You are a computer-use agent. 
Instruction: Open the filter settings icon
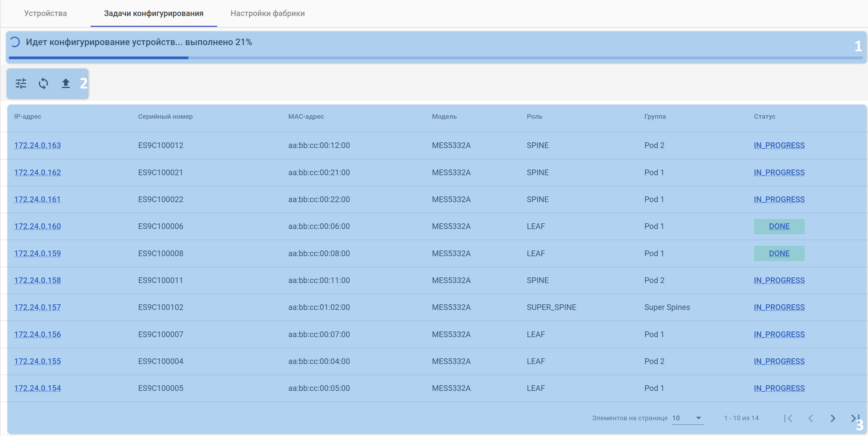(x=21, y=83)
